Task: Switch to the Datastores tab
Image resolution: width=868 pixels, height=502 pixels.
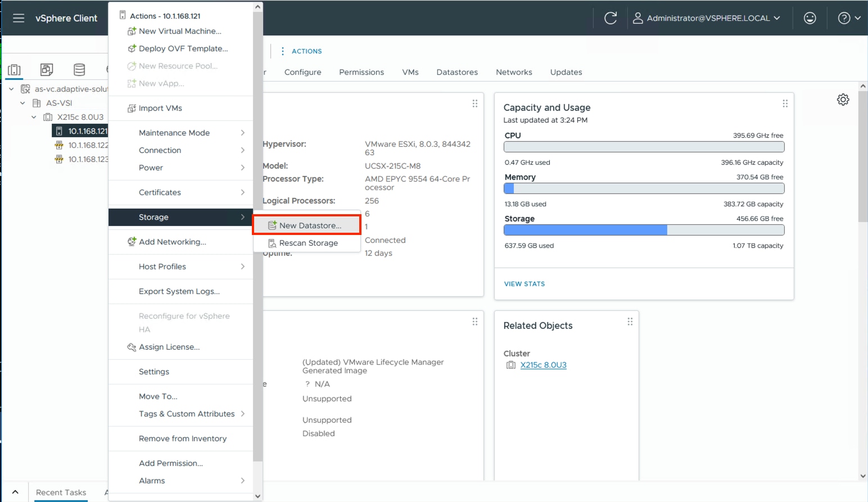Action: [x=456, y=72]
